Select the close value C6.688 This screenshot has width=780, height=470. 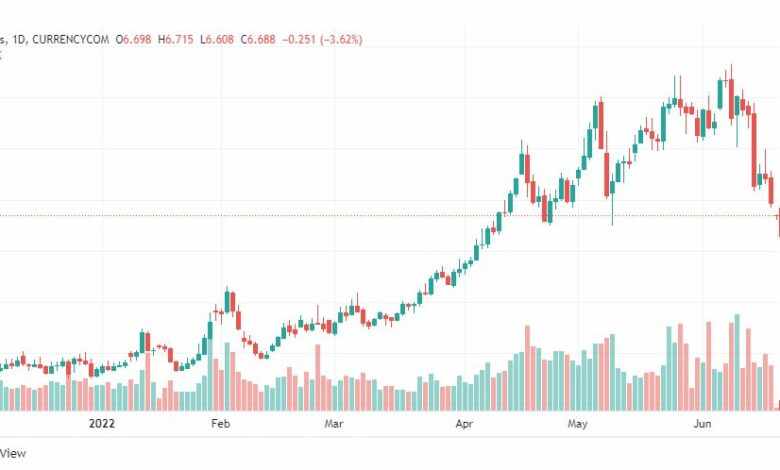(258, 39)
